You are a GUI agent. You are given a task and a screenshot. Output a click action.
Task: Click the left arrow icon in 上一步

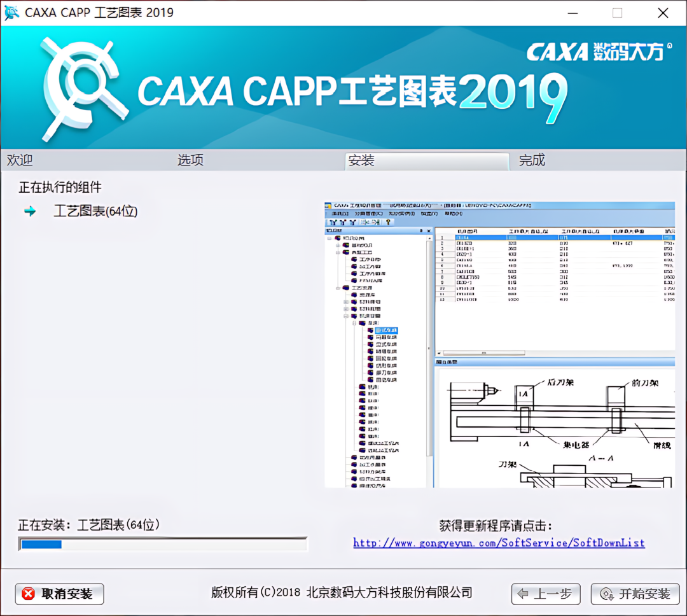523,594
